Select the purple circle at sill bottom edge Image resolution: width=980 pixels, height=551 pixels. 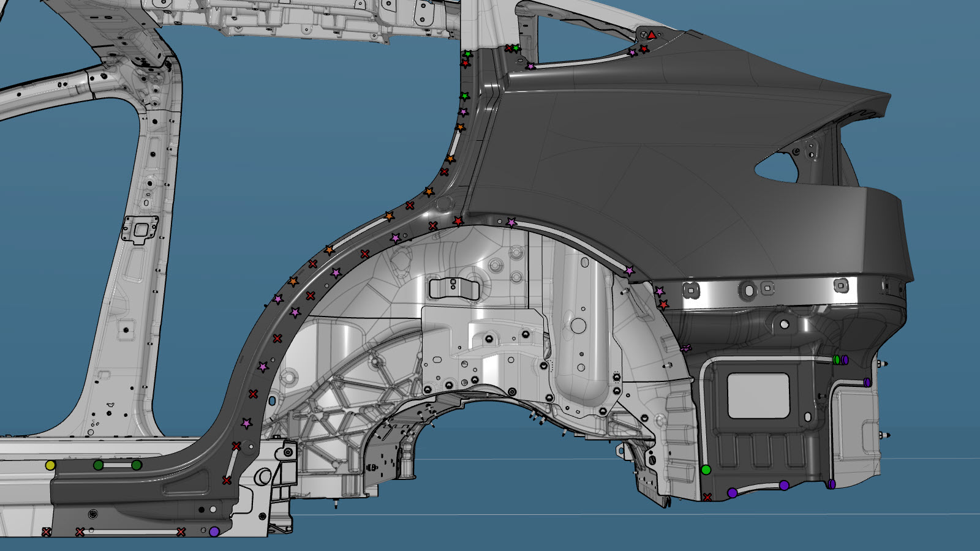click(214, 532)
